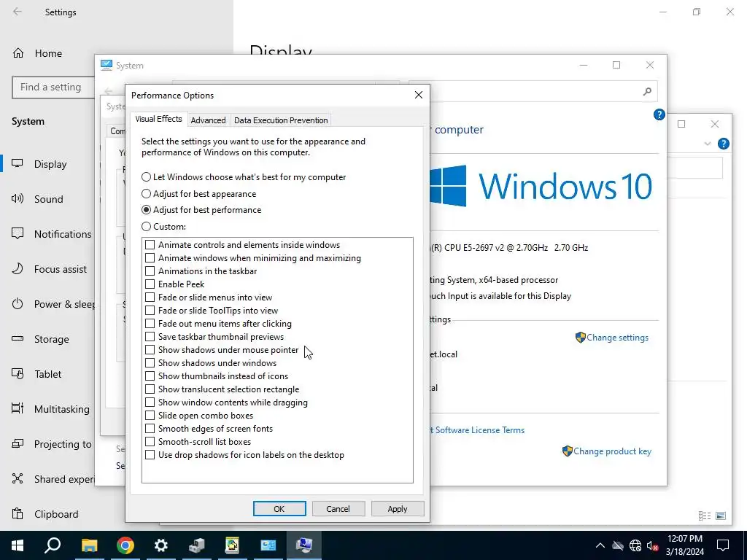747x560 pixels.
Task: Close the Performance Options dialog
Action: [x=418, y=95]
